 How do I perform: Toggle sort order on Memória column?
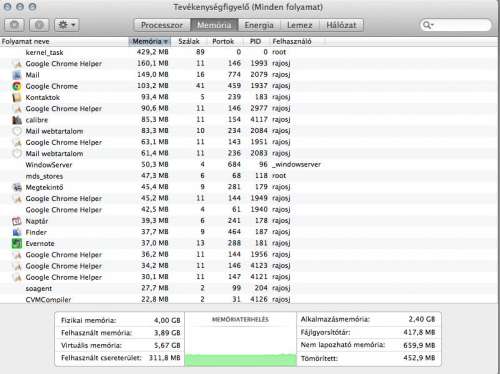point(150,42)
